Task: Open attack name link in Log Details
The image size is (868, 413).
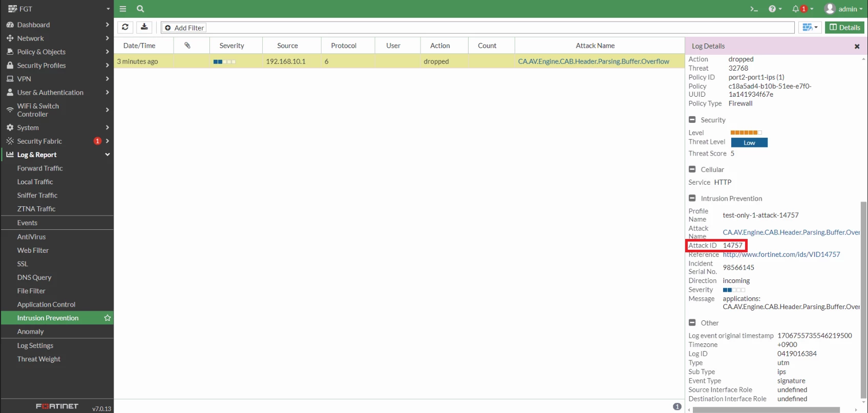Action: (791, 232)
